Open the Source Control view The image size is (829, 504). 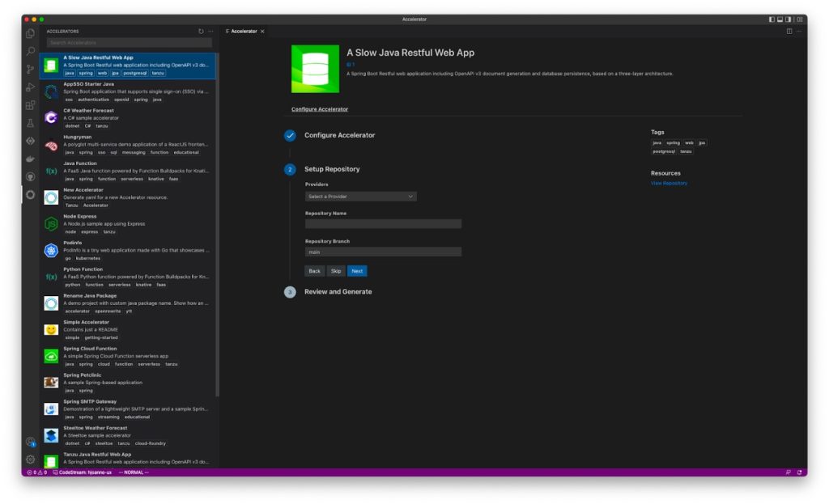pyautogui.click(x=30, y=70)
